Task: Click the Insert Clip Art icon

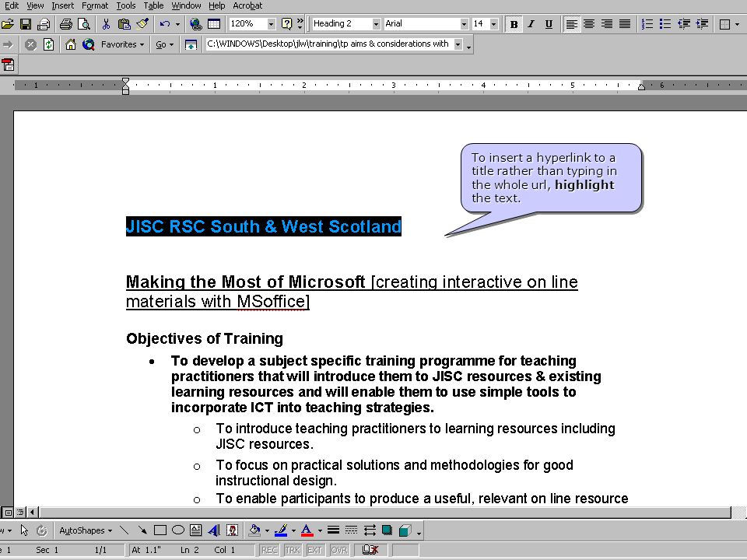Action: click(232, 530)
